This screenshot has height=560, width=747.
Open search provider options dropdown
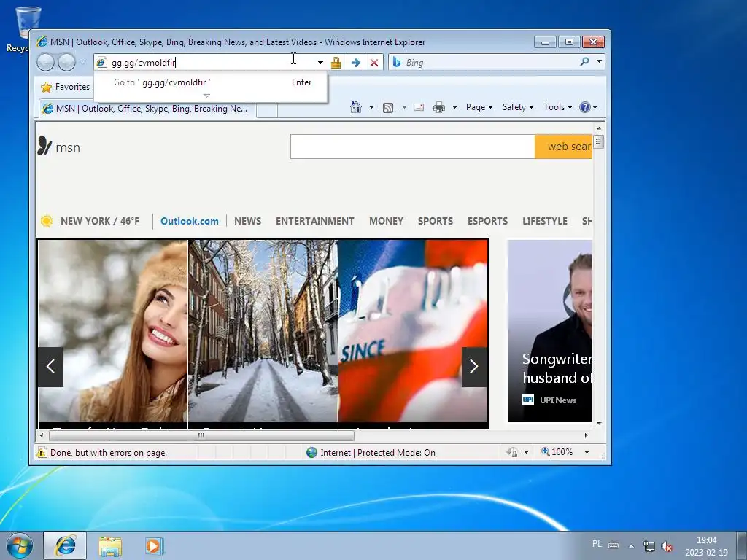click(x=599, y=62)
